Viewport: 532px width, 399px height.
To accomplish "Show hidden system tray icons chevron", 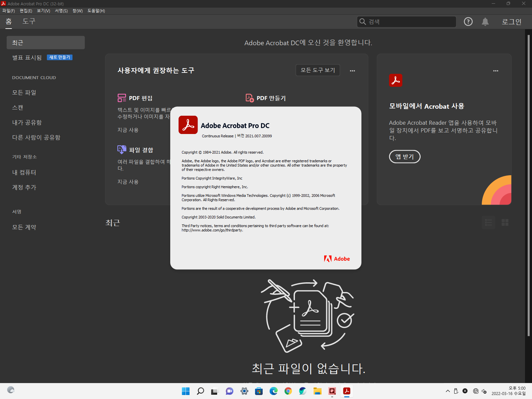I will point(448,391).
